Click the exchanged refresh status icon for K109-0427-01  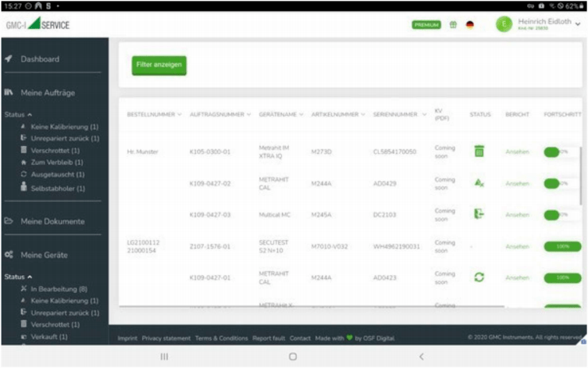pos(479,277)
